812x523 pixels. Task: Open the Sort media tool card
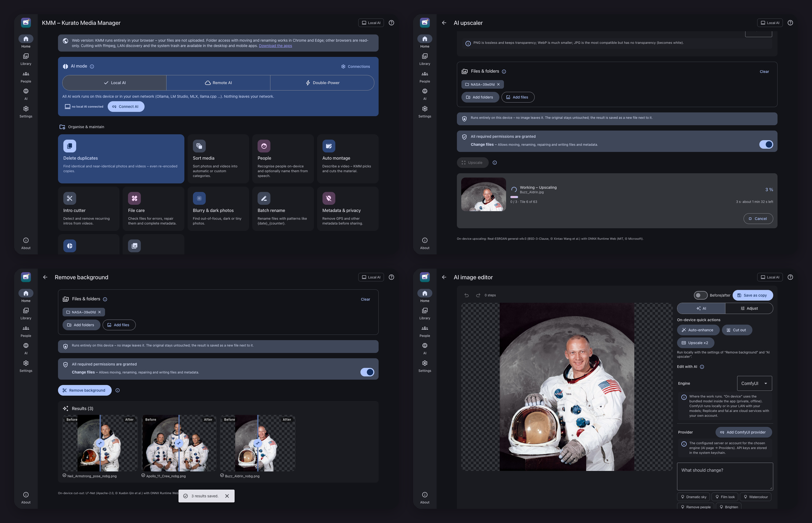pyautogui.click(x=218, y=159)
